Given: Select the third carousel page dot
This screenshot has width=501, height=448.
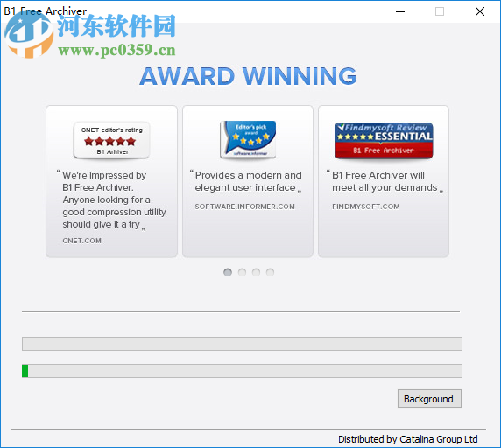Looking at the screenshot, I should [x=256, y=272].
